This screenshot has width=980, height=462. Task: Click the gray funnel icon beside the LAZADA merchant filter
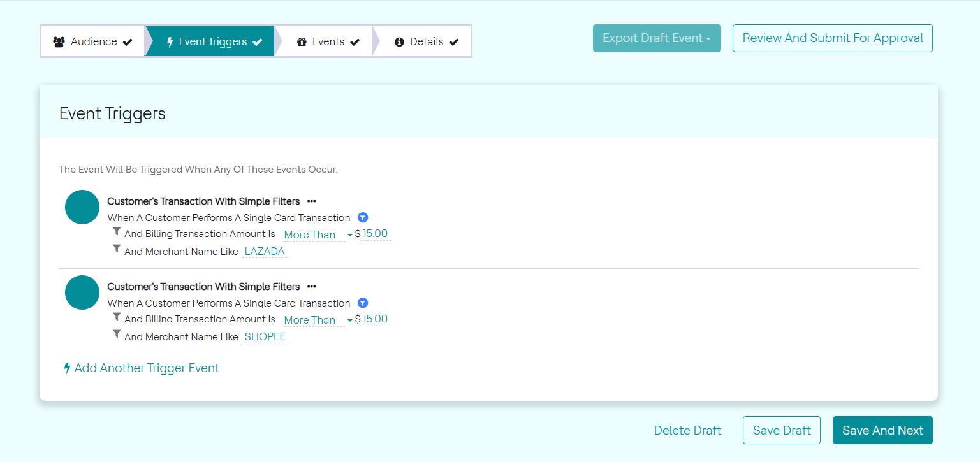tap(117, 249)
